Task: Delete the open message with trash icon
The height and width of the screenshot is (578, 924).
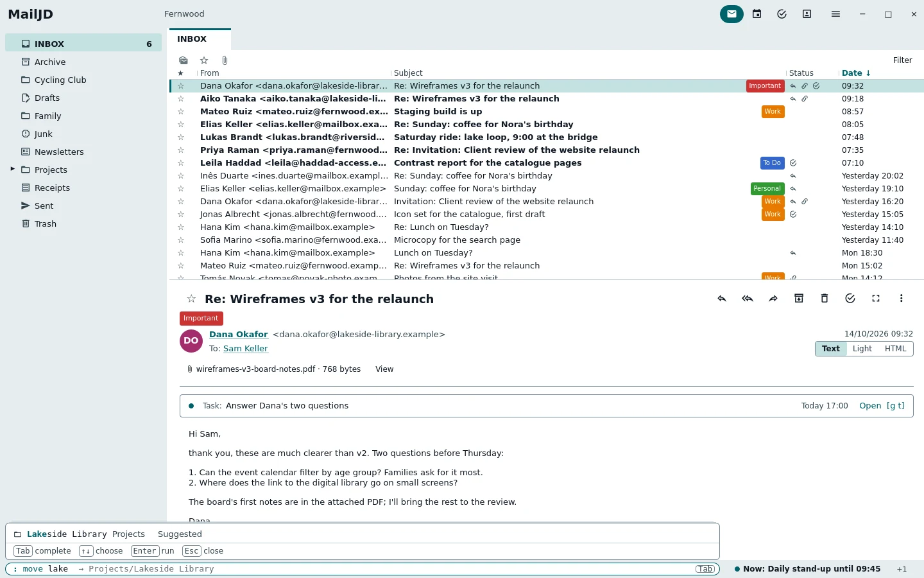Action: (x=825, y=299)
